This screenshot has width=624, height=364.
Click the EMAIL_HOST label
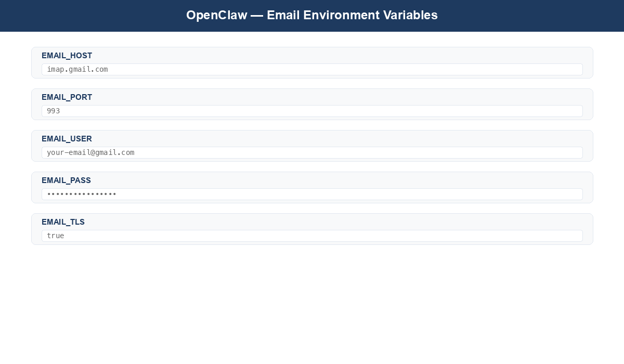[67, 56]
